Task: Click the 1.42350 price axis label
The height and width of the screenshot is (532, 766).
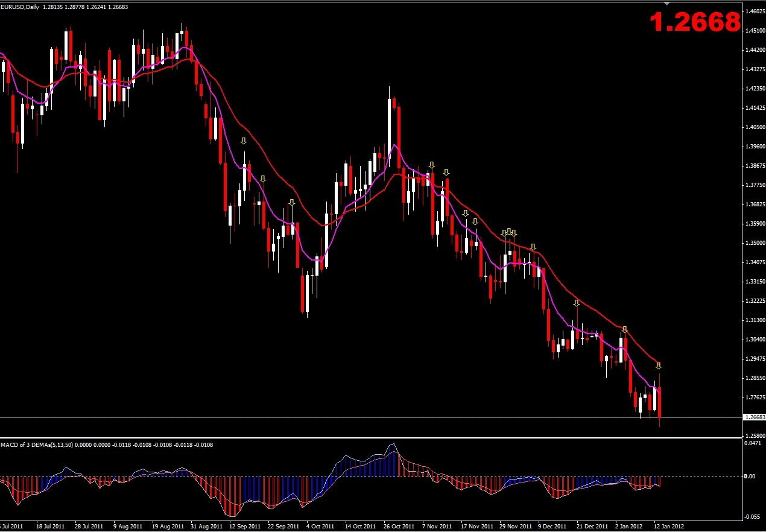Action: tap(755, 89)
